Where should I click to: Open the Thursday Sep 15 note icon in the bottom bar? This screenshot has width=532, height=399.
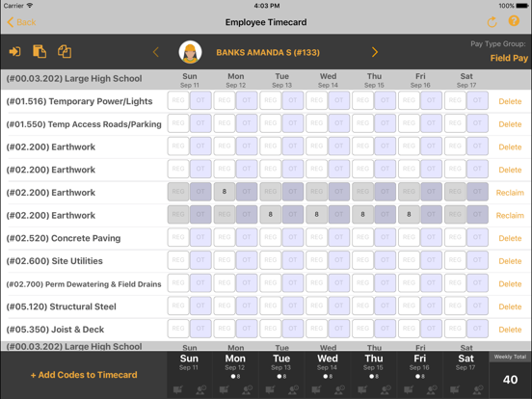[362, 389]
